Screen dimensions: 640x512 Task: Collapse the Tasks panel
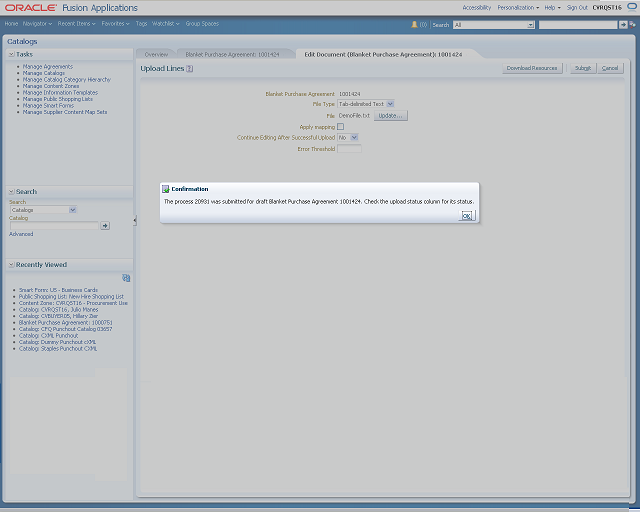(x=11, y=54)
